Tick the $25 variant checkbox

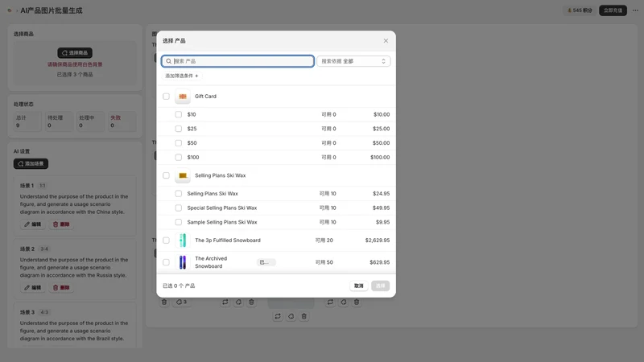click(x=178, y=129)
